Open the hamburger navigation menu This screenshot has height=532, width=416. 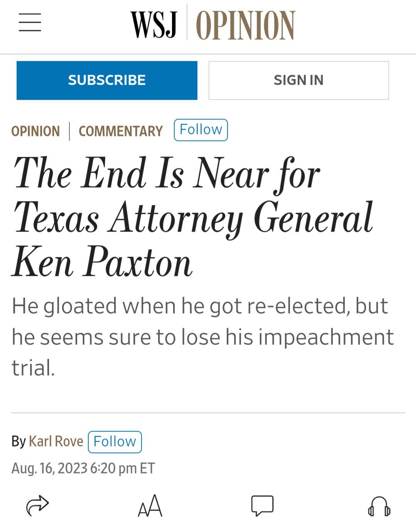[x=30, y=22]
